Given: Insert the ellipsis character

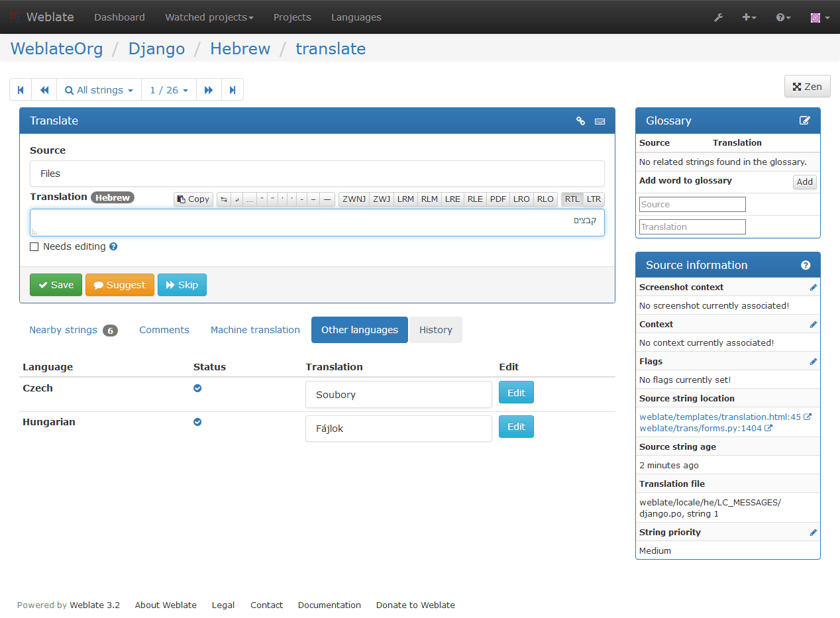Looking at the screenshot, I should click(249, 199).
